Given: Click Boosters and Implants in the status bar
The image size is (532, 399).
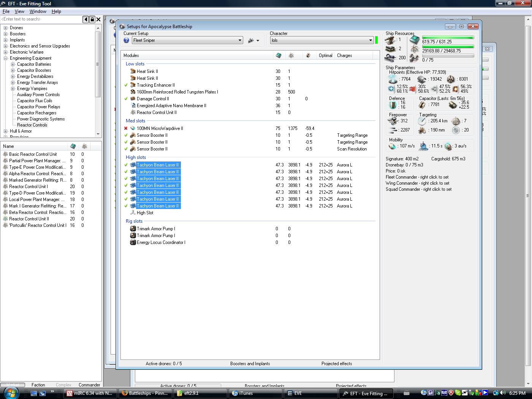Looking at the screenshot, I should [250, 364].
